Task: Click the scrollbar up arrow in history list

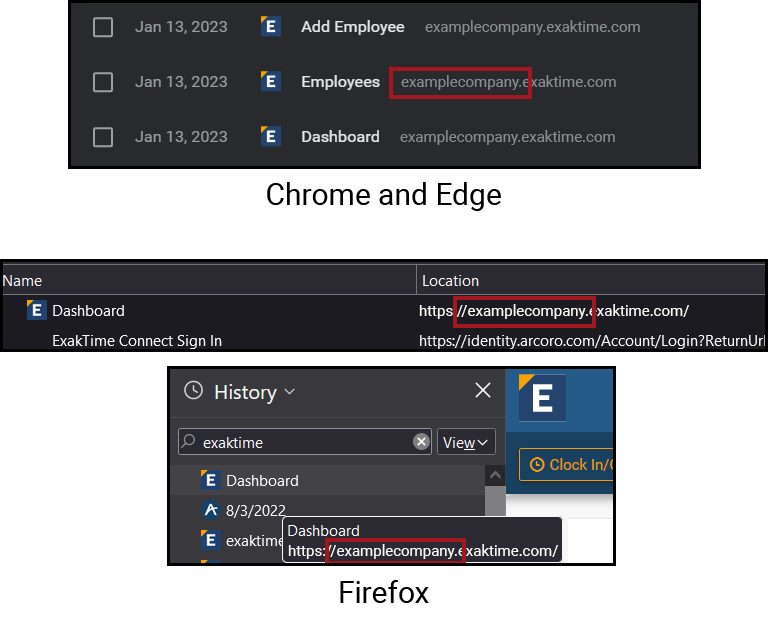Action: (494, 475)
